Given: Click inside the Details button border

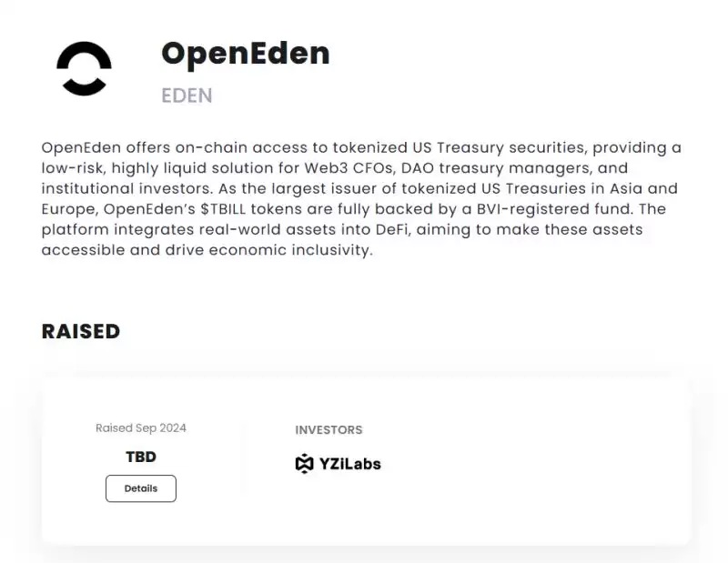Looking at the screenshot, I should (x=140, y=488).
